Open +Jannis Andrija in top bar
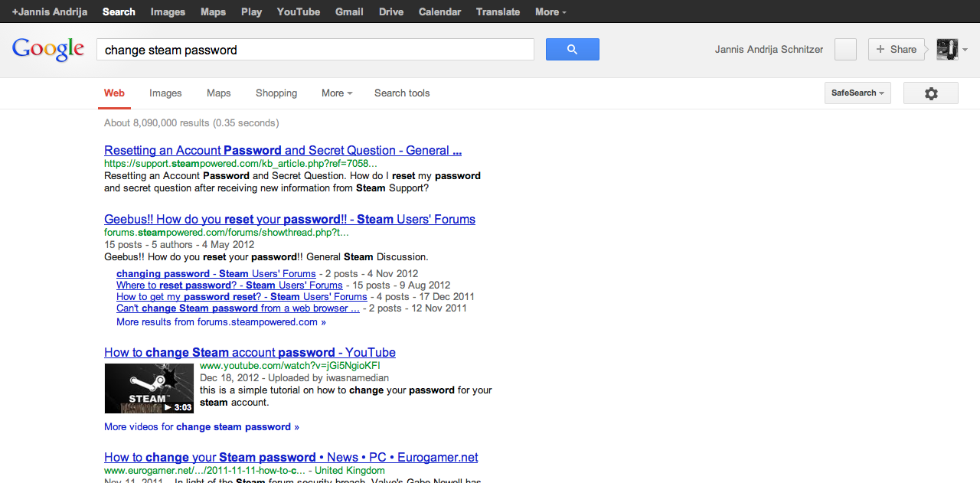Viewport: 980px width, 483px height. 50,11
